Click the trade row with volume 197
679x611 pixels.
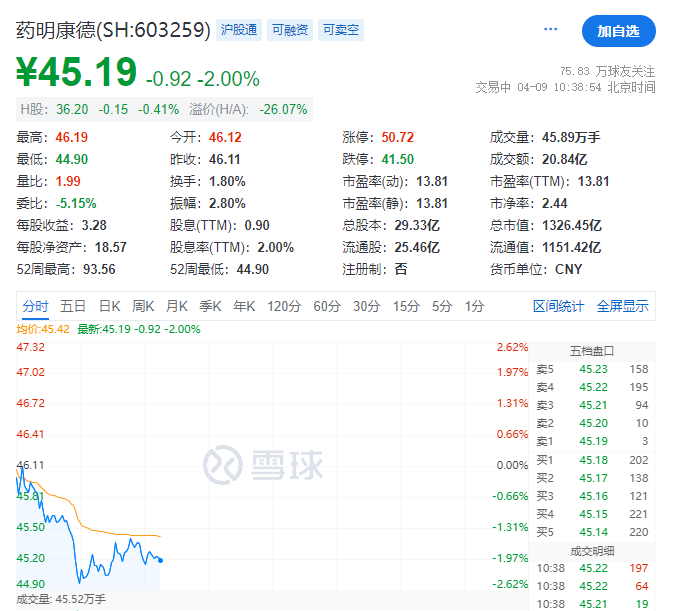[592, 568]
